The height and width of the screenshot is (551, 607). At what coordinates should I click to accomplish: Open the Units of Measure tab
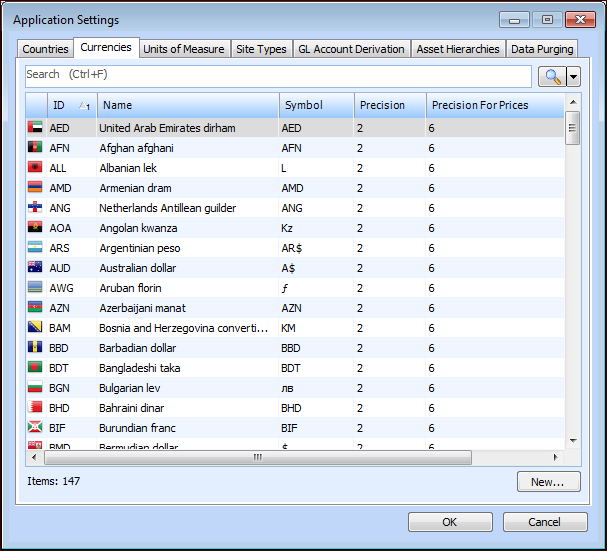pyautogui.click(x=183, y=49)
